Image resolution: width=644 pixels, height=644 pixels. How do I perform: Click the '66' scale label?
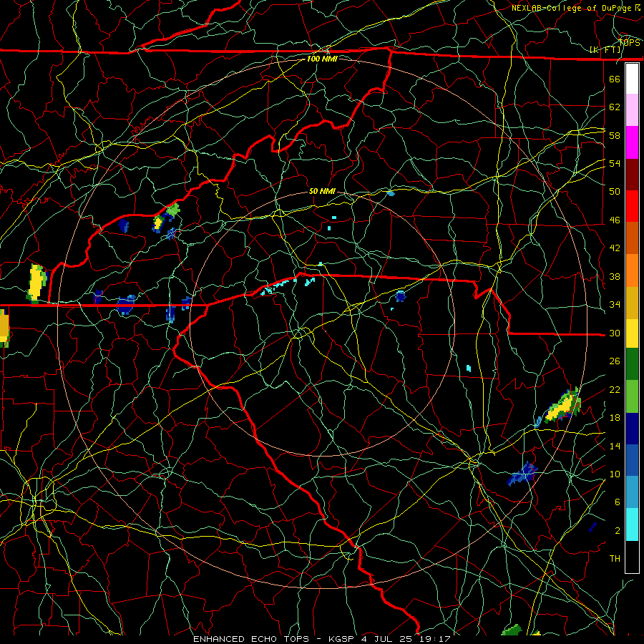(615, 79)
